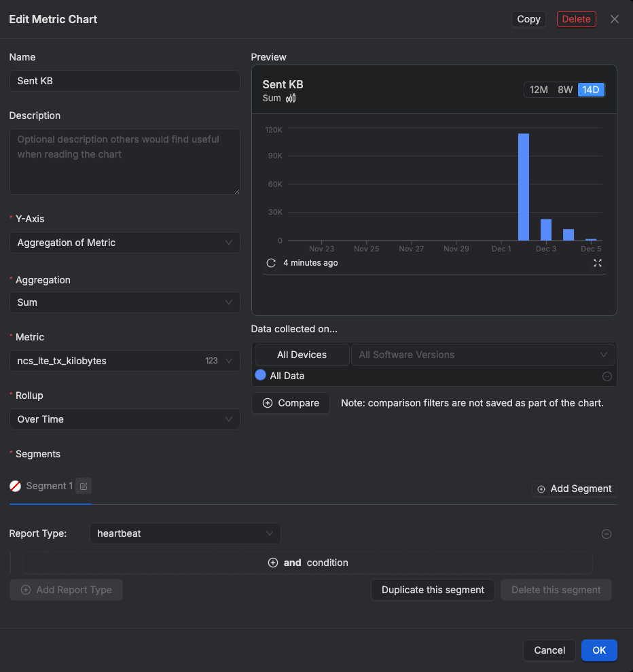Select the All Devices tab
This screenshot has height=672, width=633.
pos(302,355)
